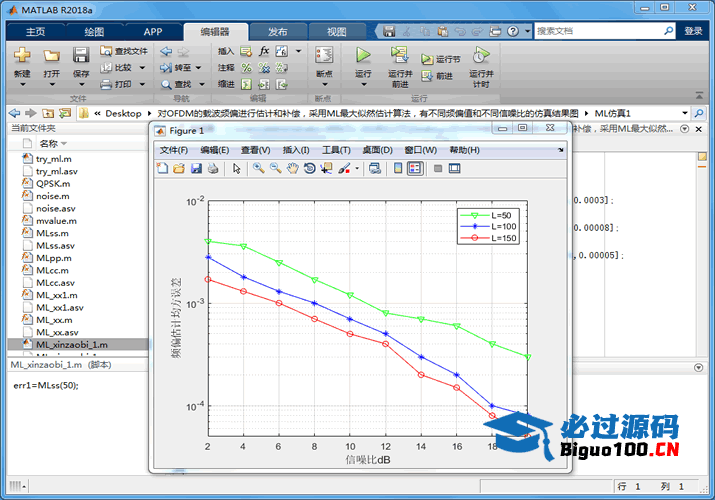The height and width of the screenshot is (500, 715).
Task: Open the Tools (工具) menu in Figure 1
Action: (336, 150)
